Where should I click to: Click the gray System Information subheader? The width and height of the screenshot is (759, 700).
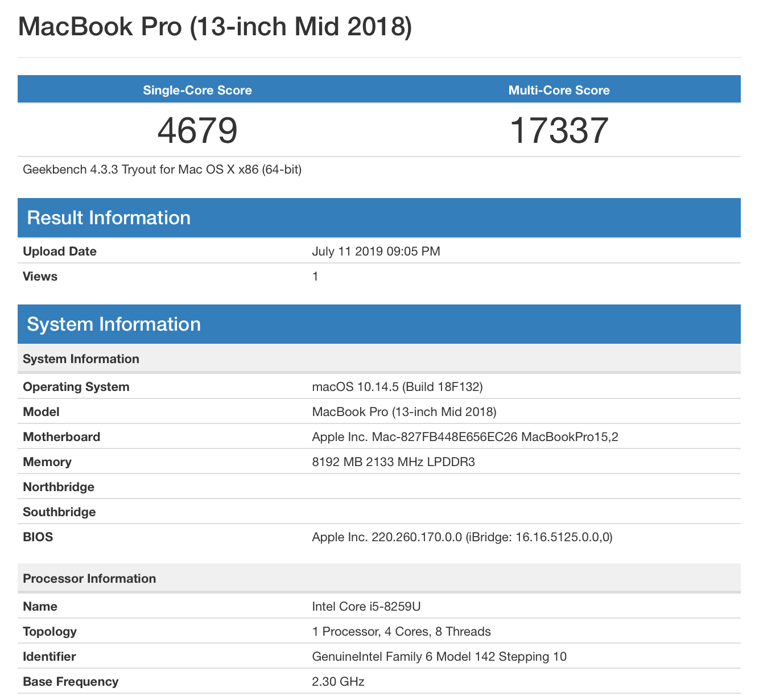(x=379, y=359)
